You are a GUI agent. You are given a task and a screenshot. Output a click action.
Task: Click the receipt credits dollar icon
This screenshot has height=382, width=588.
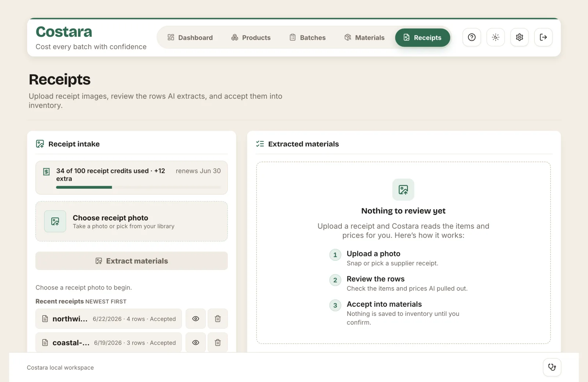tap(46, 172)
